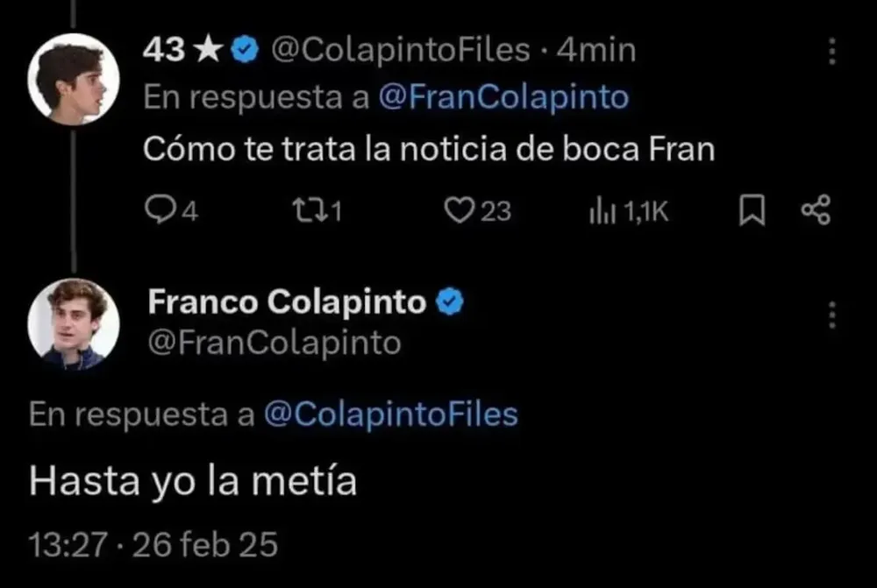Viewport: 877px width, 588px height.
Task: Open the share icon on the first tweet
Action: click(817, 210)
